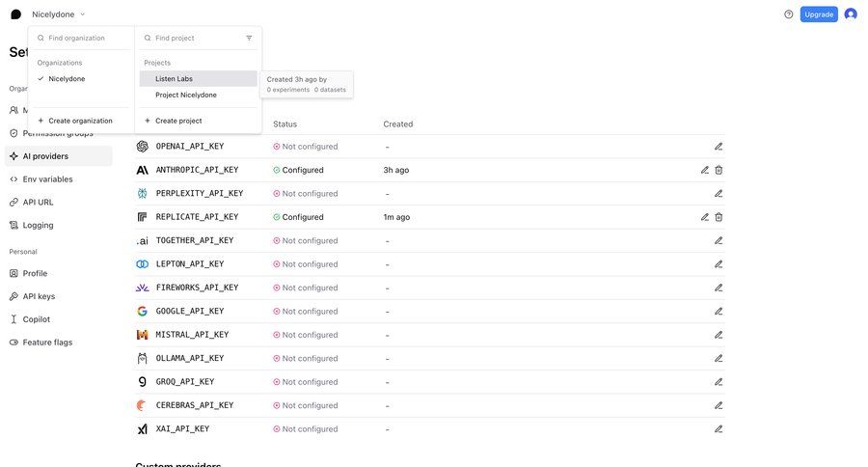The width and height of the screenshot is (868, 467).
Task: Open Profile settings
Action: point(59,274)
